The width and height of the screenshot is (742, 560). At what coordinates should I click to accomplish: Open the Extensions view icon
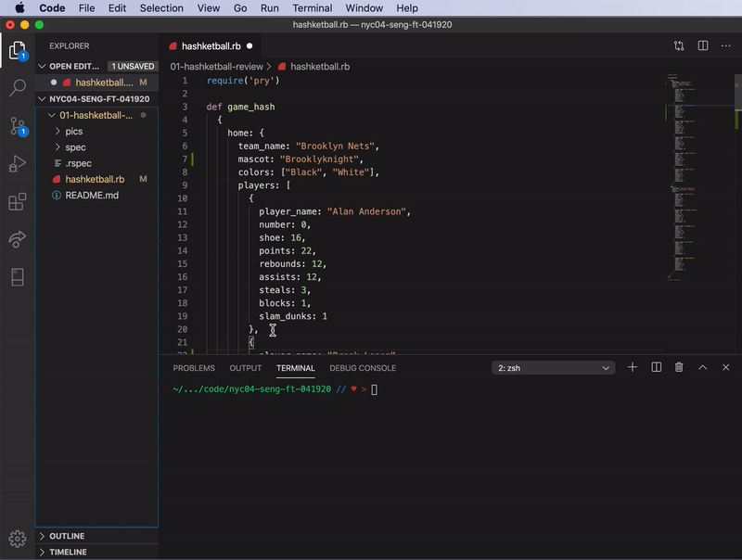18,201
